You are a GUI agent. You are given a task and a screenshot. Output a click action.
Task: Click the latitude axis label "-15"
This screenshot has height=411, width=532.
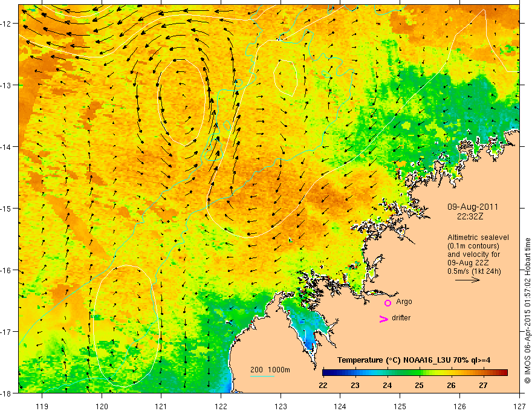(7, 208)
